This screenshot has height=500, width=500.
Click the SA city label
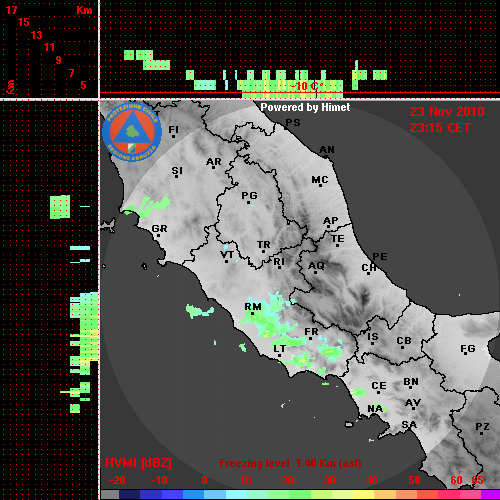point(409,425)
